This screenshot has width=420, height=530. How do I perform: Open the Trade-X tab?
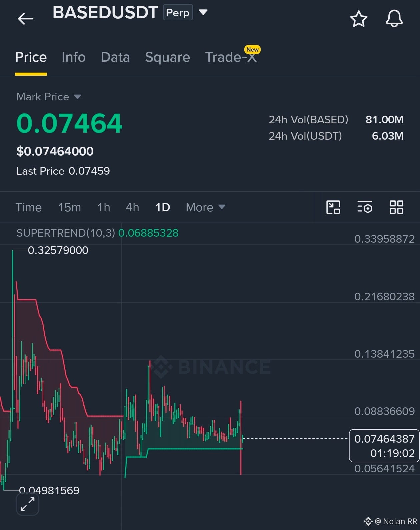point(231,57)
